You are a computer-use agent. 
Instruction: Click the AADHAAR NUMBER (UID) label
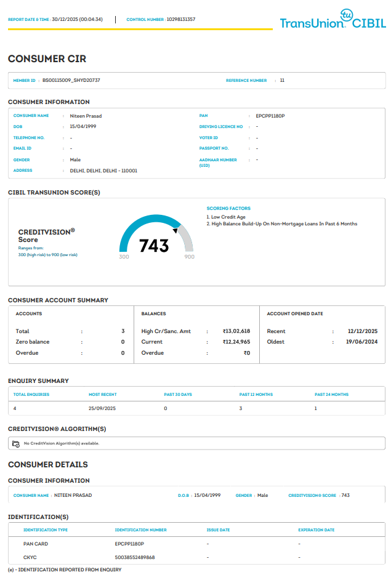point(218,163)
